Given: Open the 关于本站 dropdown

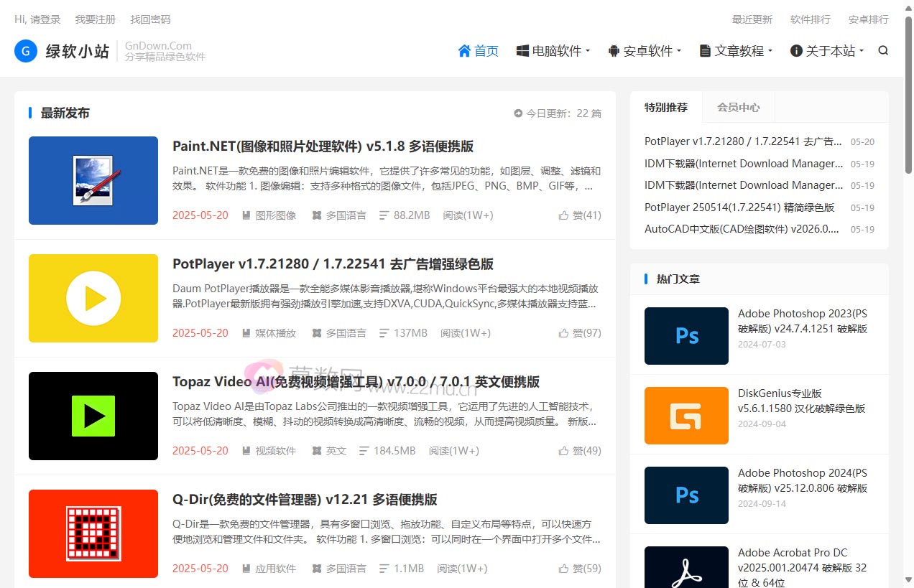Looking at the screenshot, I should 826,51.
